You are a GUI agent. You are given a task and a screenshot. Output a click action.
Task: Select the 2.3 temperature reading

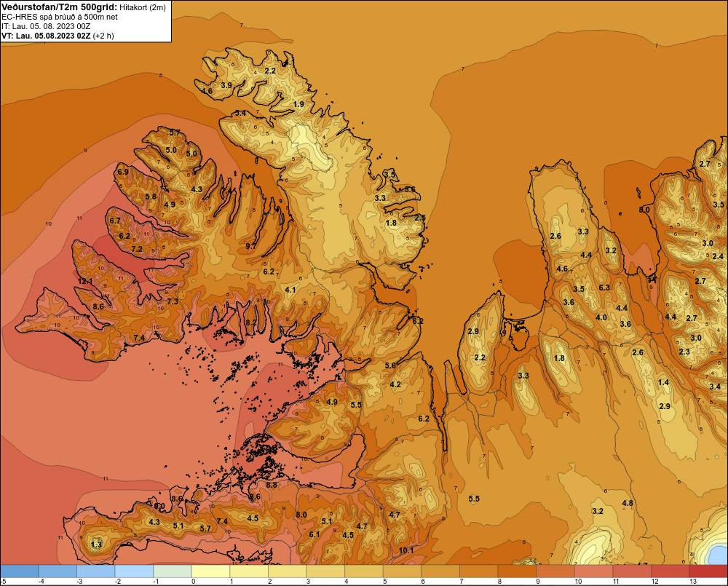(684, 352)
